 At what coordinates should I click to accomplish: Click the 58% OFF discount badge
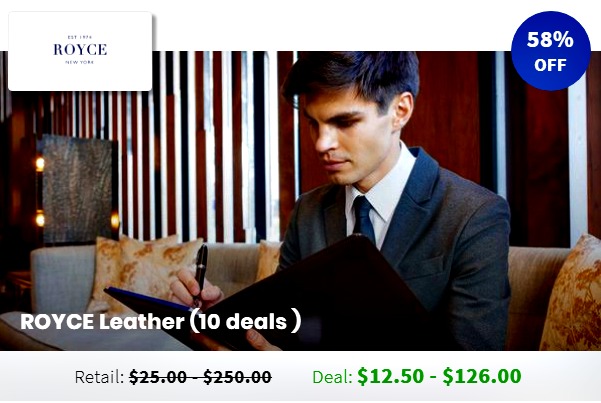[x=550, y=51]
